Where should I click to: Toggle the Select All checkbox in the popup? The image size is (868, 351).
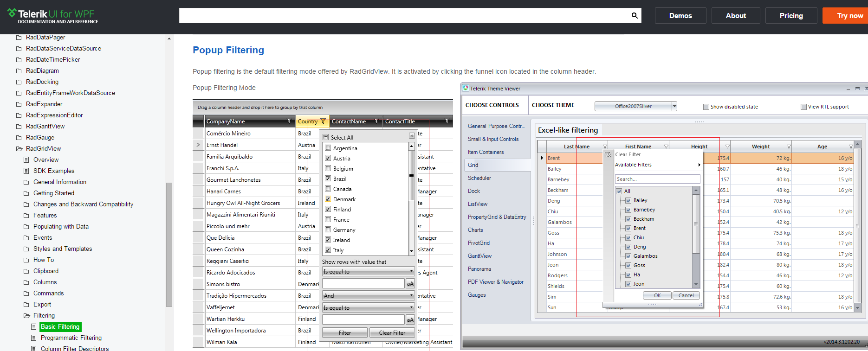(x=326, y=137)
